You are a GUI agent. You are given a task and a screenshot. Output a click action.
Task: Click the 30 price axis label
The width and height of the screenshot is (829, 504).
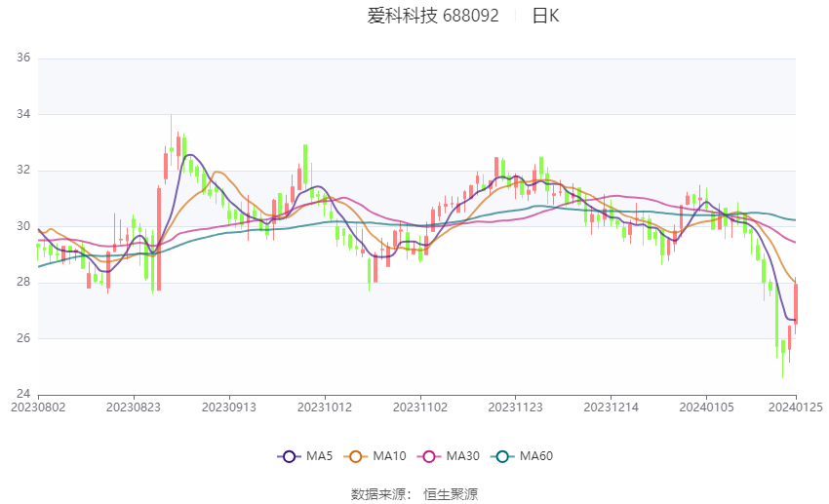coord(23,225)
